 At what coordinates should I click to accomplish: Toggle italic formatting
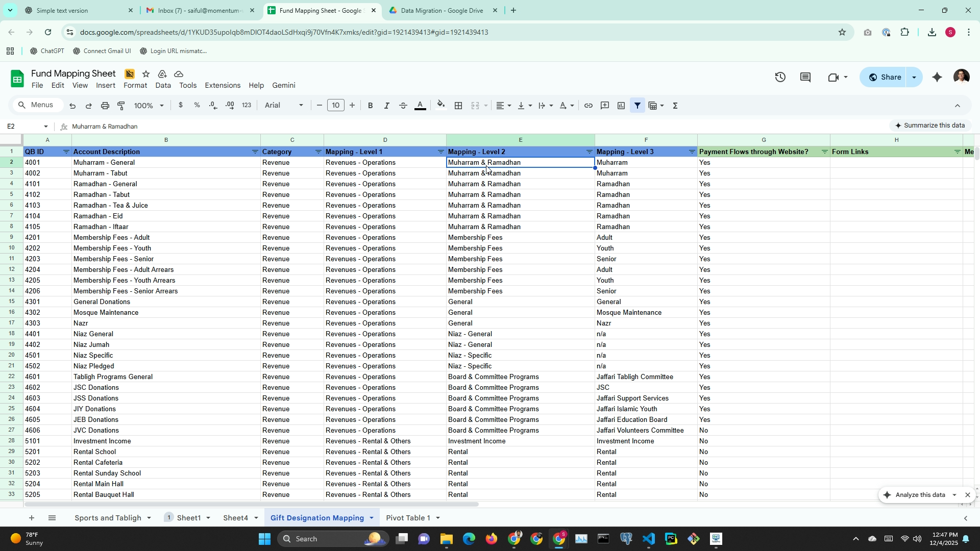pyautogui.click(x=386, y=106)
